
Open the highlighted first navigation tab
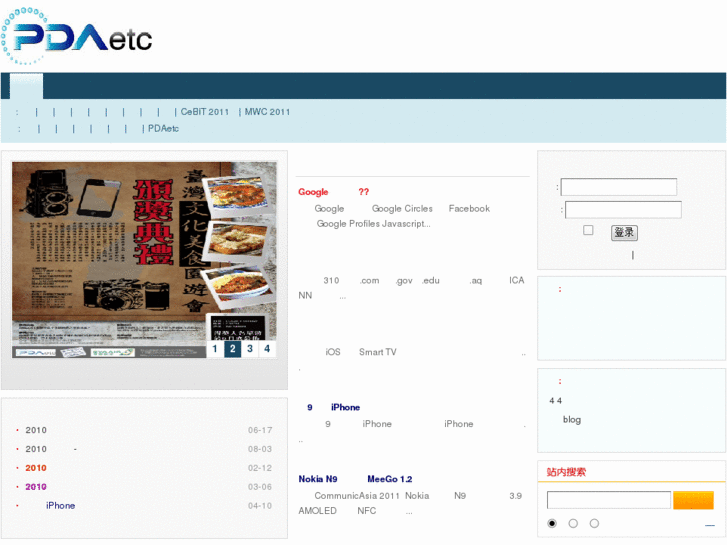26,86
